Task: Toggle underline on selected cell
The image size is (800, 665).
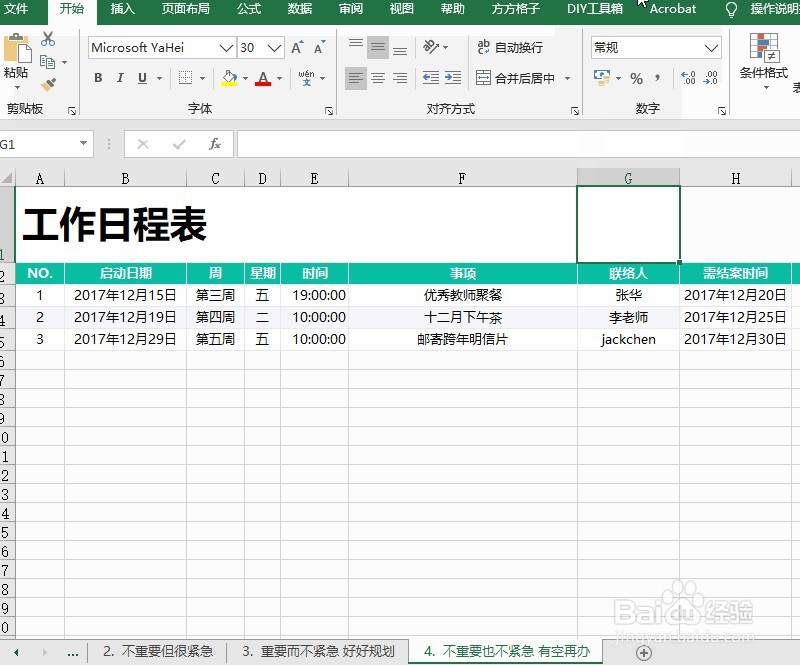Action: click(141, 77)
